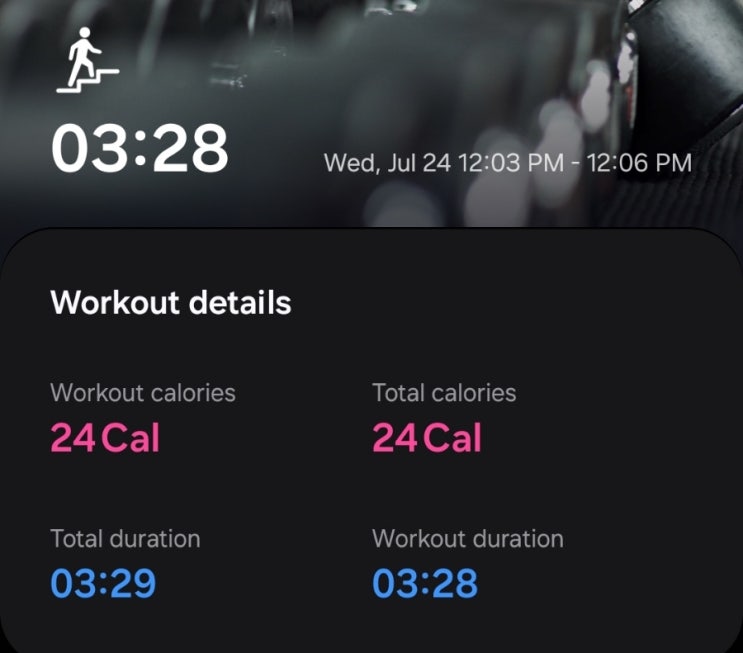Select the 12:03 PM start time
The image size is (743, 653).
point(511,163)
